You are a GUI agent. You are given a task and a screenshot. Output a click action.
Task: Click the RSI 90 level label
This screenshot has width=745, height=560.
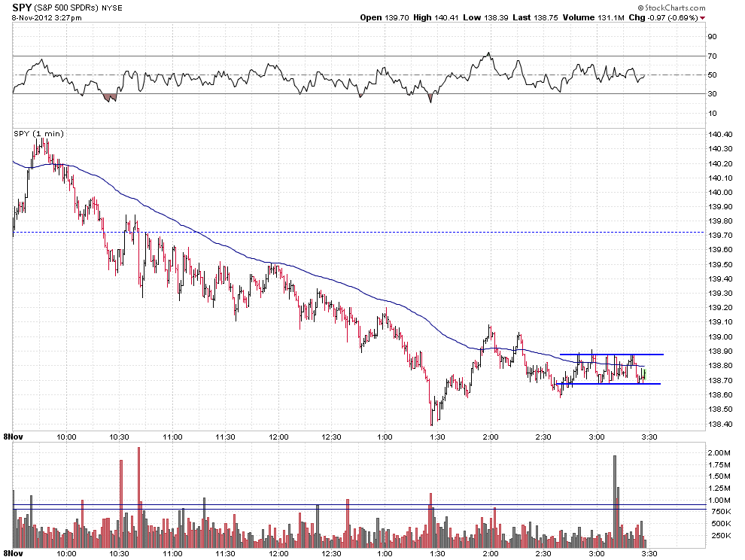point(712,37)
